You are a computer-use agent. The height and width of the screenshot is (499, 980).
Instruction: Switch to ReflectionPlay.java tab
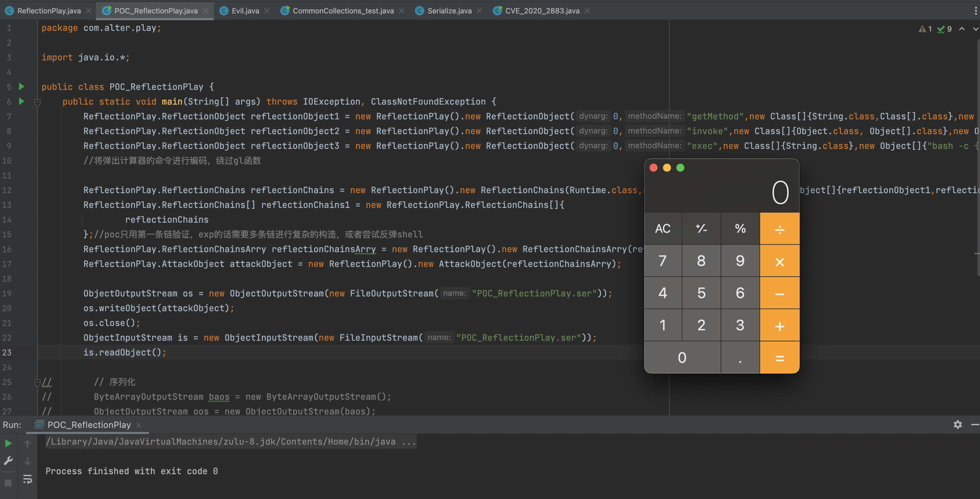pos(49,11)
